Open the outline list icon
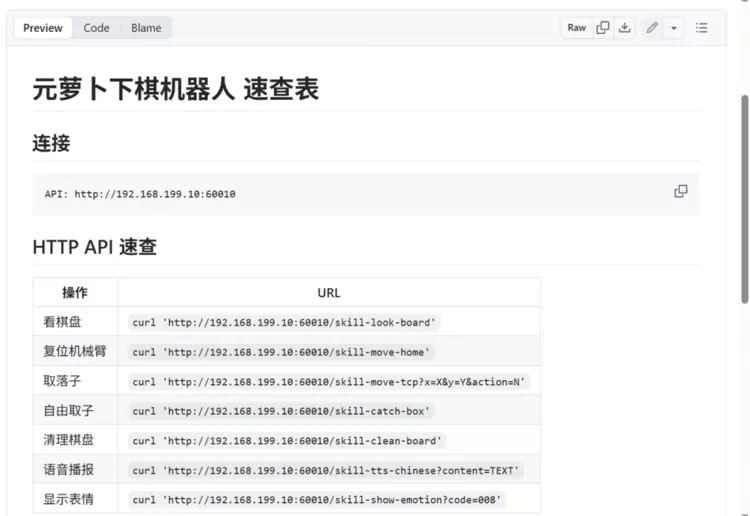The height and width of the screenshot is (516, 750). [x=701, y=28]
